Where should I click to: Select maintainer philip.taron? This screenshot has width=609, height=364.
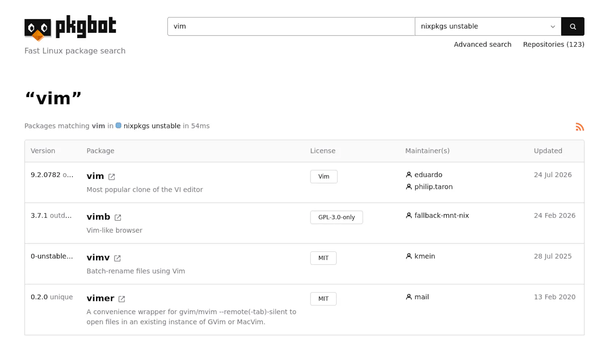[434, 187]
